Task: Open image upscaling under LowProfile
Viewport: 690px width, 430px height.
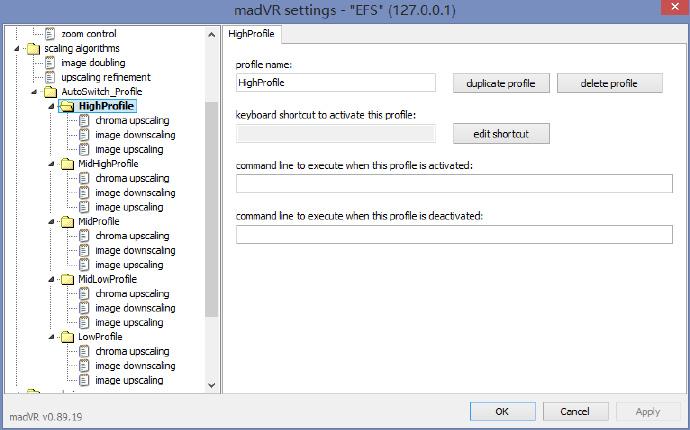Action: click(x=129, y=380)
